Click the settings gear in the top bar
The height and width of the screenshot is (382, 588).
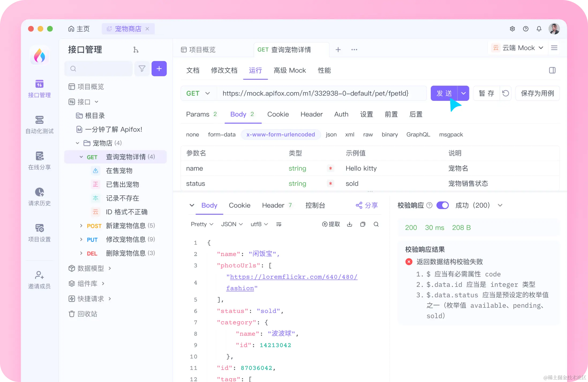512,29
